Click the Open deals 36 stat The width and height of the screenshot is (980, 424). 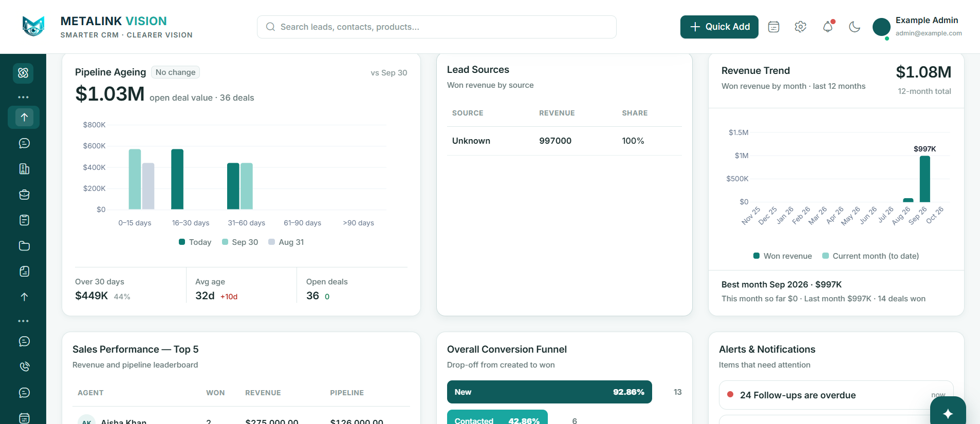(x=327, y=289)
